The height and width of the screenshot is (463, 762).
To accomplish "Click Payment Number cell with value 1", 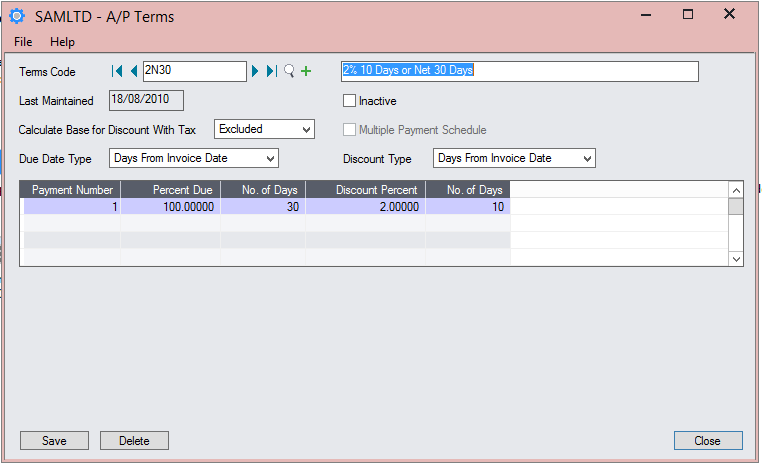I will point(72,206).
